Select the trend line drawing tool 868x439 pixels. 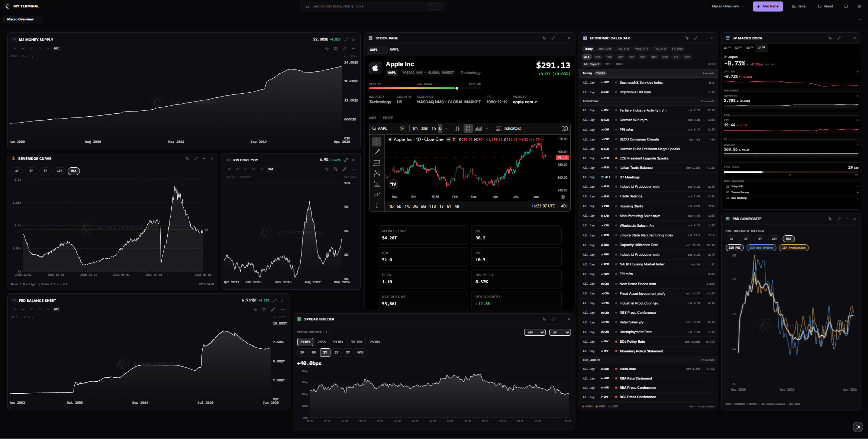tap(377, 152)
